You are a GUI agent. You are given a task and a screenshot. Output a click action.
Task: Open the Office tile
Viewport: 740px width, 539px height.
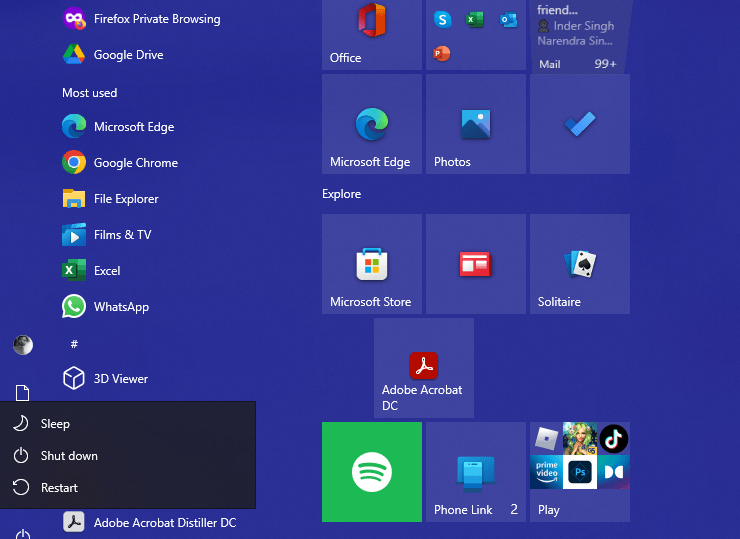pyautogui.click(x=372, y=35)
